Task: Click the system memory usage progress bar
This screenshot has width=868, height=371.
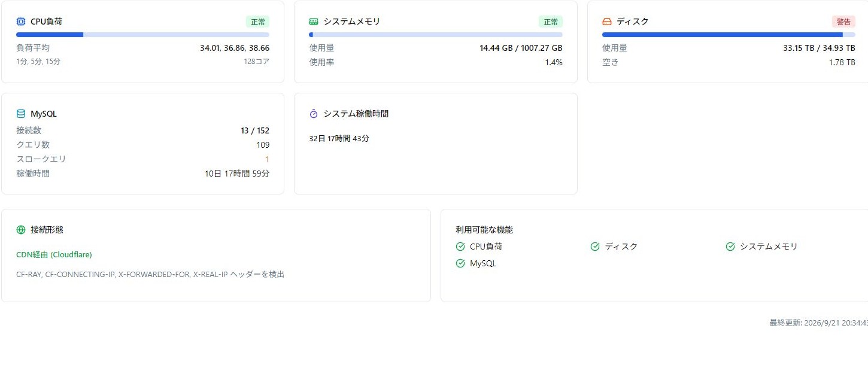Action: (436, 35)
